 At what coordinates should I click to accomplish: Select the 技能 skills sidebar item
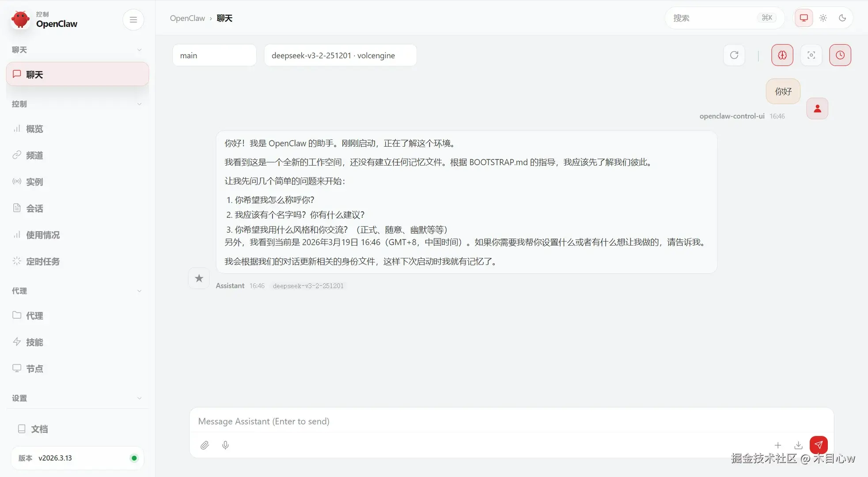point(34,342)
